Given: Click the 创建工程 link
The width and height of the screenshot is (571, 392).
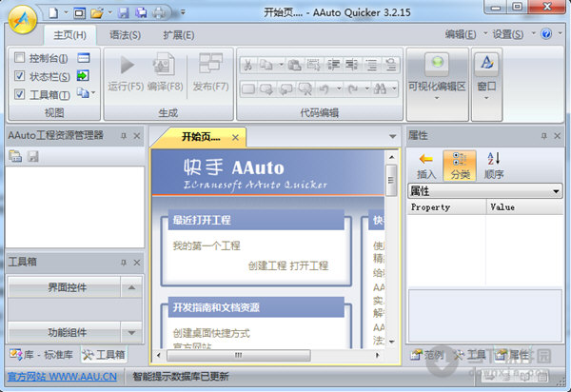Looking at the screenshot, I should pos(267,265).
